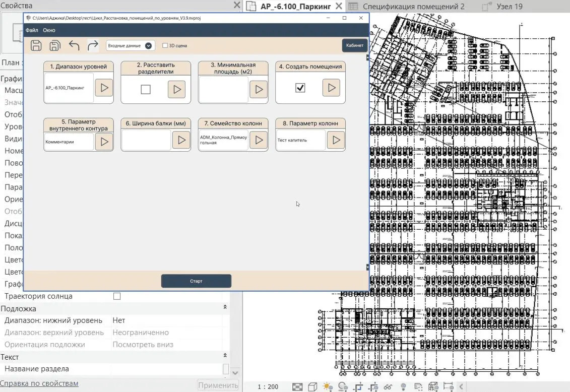Switch to Спецификация помещений 2 tab
The width and height of the screenshot is (570, 392).
413,6
